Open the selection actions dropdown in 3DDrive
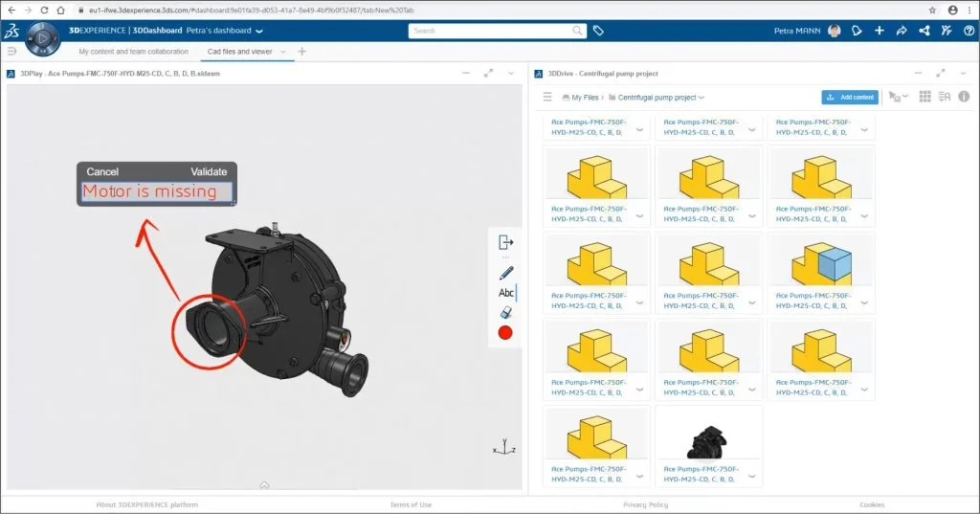The image size is (980, 514). pyautogui.click(x=896, y=97)
